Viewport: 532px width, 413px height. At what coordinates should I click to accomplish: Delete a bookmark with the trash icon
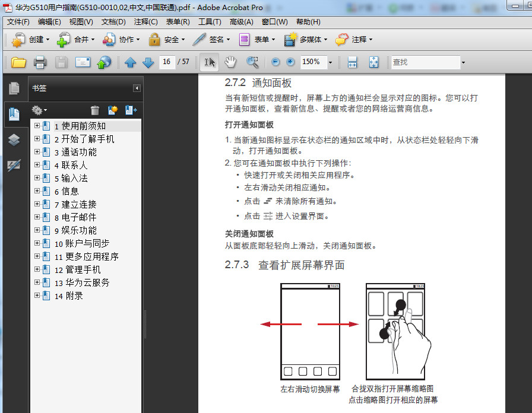coord(94,110)
